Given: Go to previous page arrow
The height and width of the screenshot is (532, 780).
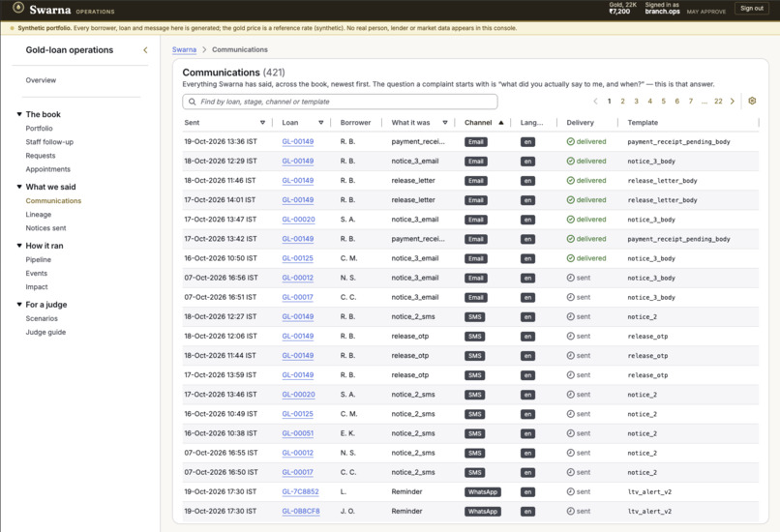Looking at the screenshot, I should pos(595,102).
